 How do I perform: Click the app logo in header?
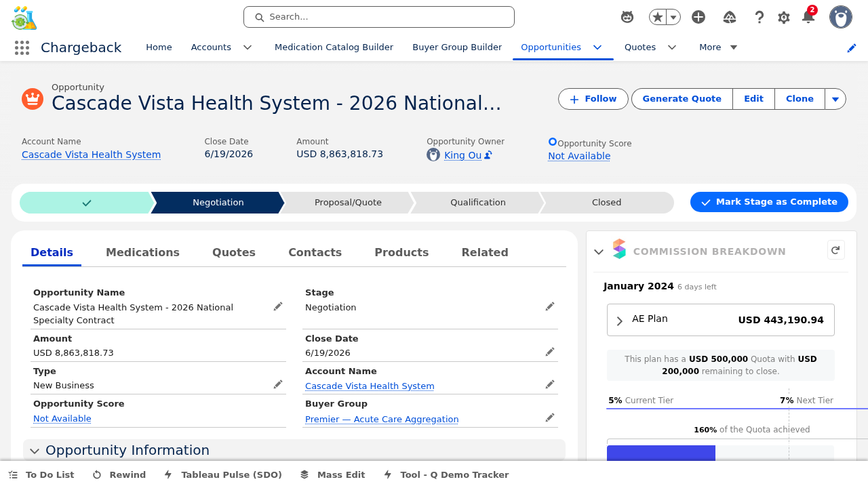(x=24, y=18)
